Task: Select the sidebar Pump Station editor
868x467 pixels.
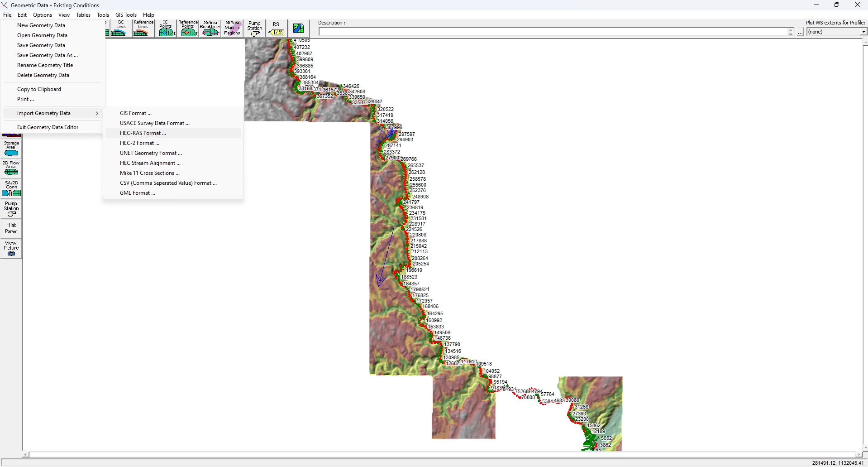Action: click(x=11, y=209)
